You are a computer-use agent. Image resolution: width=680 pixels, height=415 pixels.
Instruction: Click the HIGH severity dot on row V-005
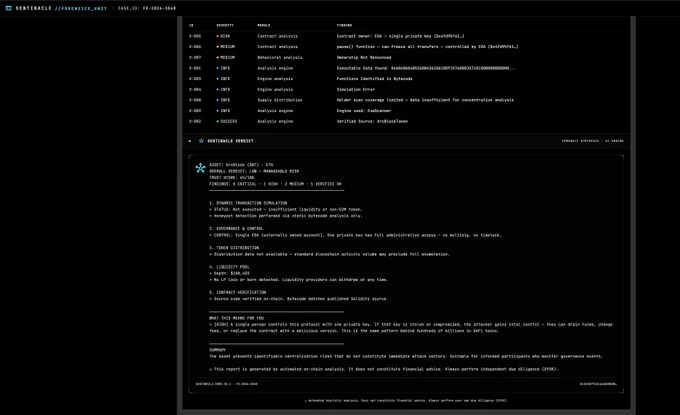click(218, 36)
